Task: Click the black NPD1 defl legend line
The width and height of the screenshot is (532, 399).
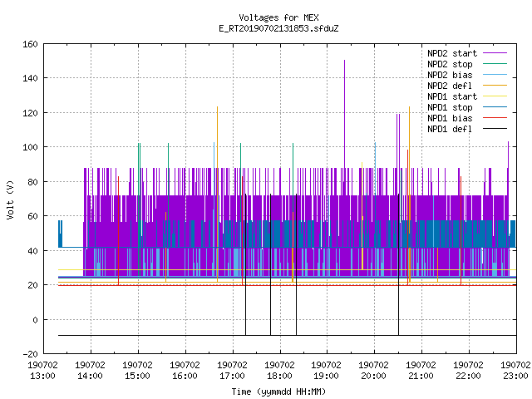Action: tap(495, 129)
